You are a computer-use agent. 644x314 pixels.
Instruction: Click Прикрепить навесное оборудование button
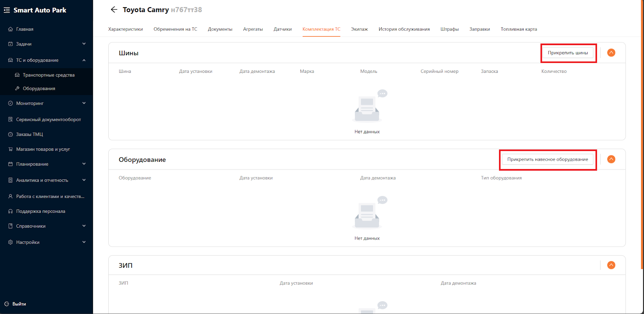click(548, 159)
